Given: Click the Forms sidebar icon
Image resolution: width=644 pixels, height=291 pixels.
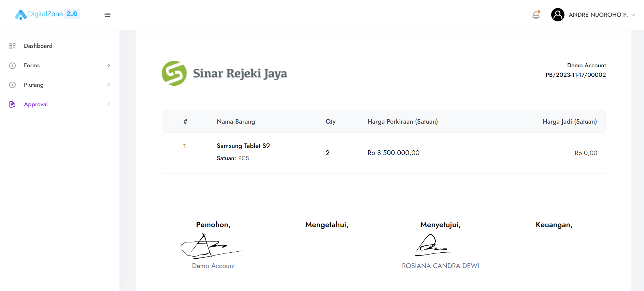Looking at the screenshot, I should click(x=13, y=66).
